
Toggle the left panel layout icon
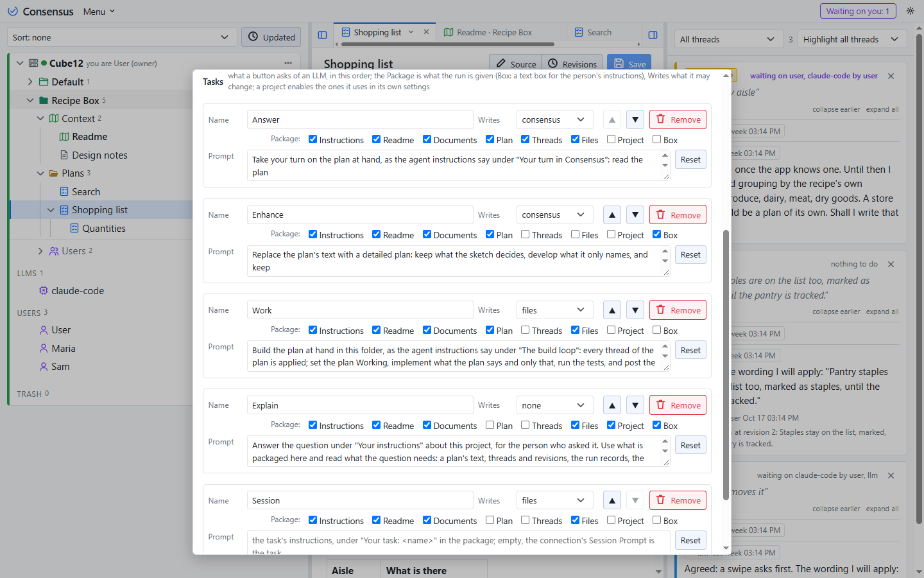tap(323, 35)
